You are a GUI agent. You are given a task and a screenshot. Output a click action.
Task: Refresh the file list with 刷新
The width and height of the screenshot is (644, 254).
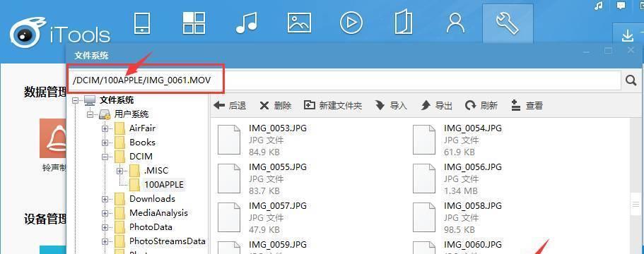click(x=481, y=106)
